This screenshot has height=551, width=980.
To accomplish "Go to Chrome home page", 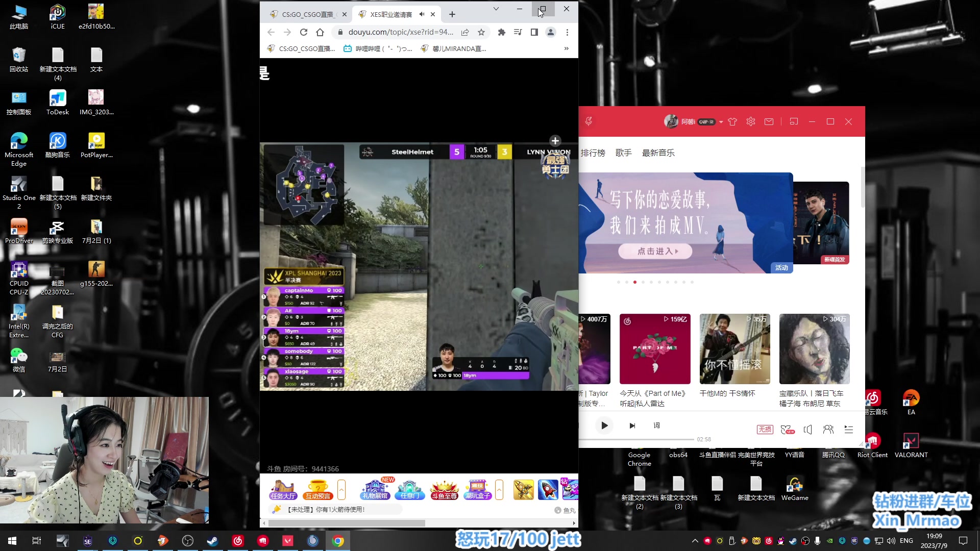I will coord(320,32).
